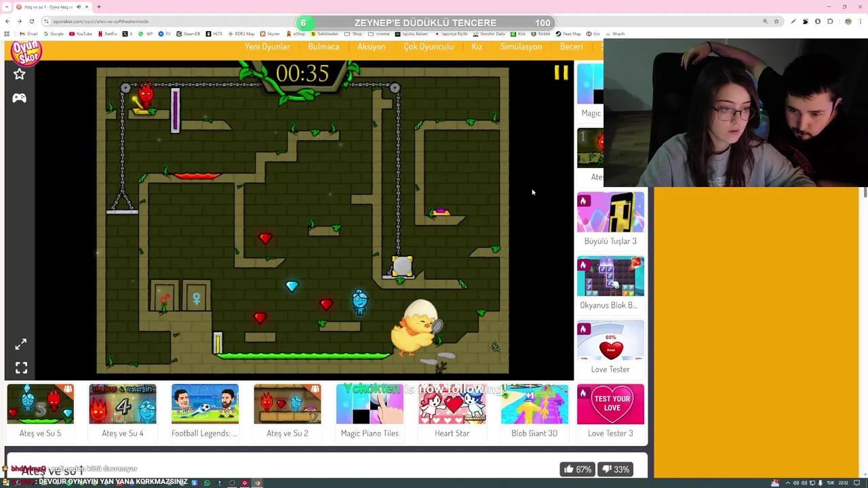868x488 pixels.
Task: Open the Yeni Oyunlar menu
Action: point(267,47)
